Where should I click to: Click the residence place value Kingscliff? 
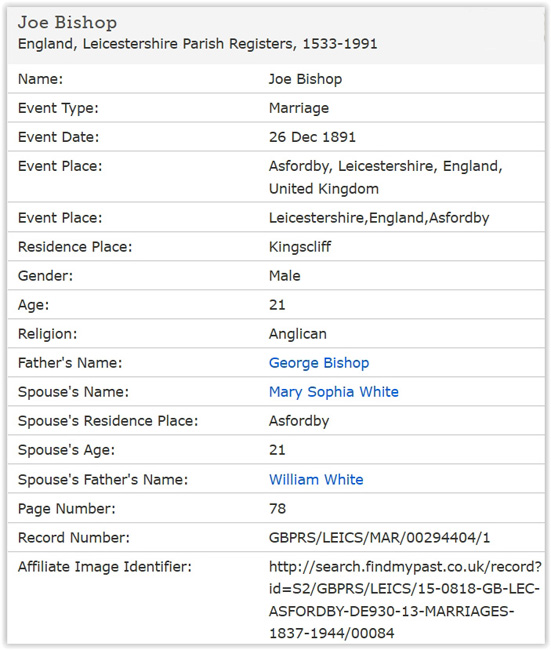[300, 247]
